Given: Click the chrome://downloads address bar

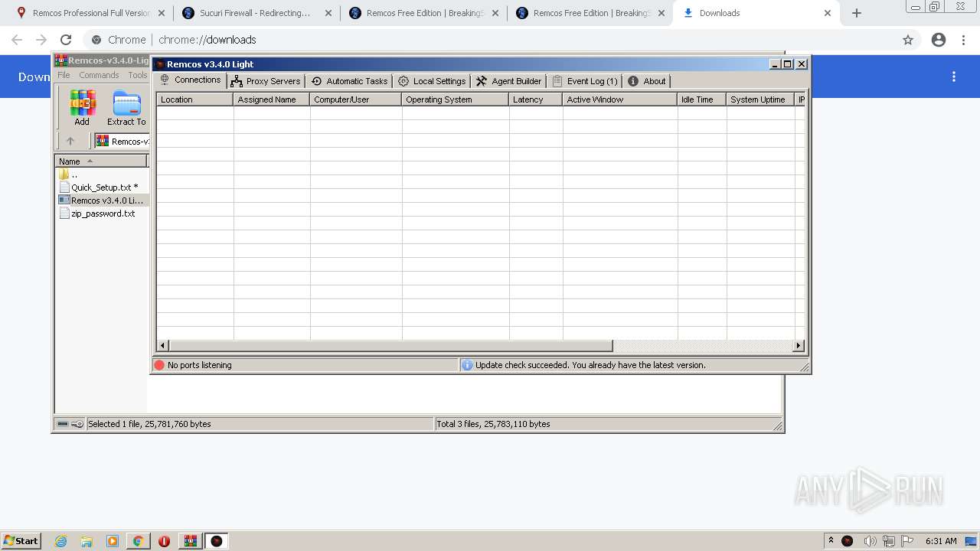Looking at the screenshot, I should point(490,40).
